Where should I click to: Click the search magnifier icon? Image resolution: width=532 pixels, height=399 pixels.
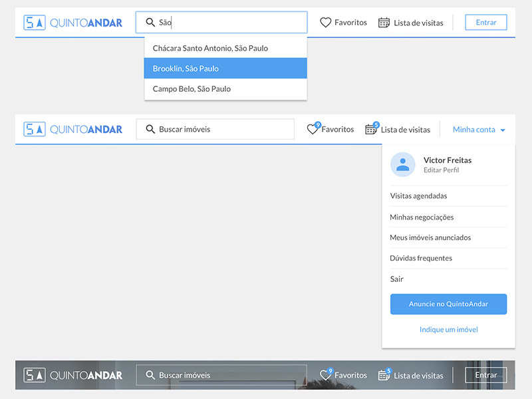point(151,22)
